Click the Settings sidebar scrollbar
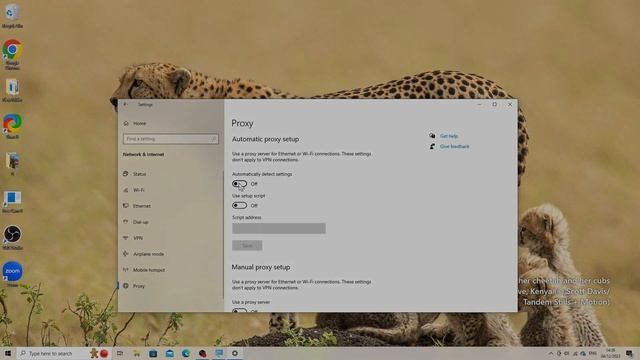Screen dimensions: 640x360 coord(223,235)
